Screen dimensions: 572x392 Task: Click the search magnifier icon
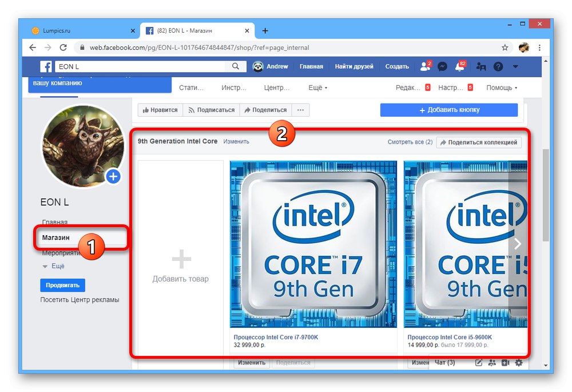click(x=236, y=66)
